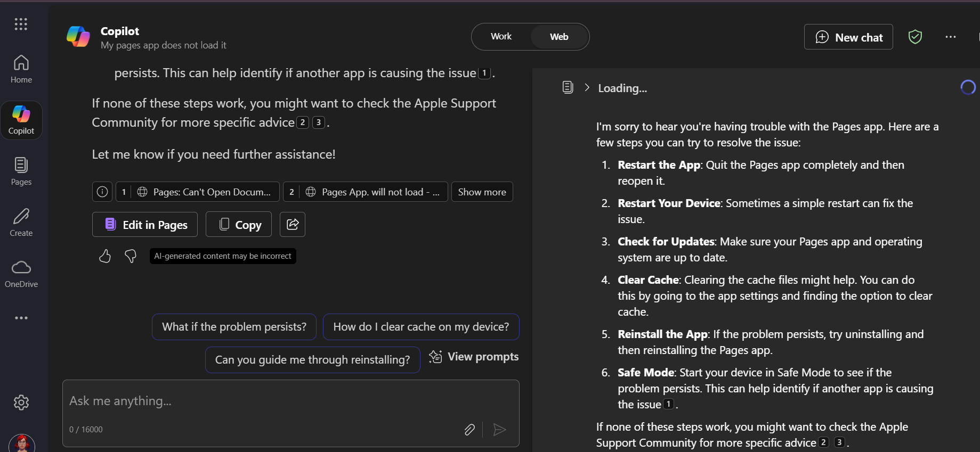Click citation 2 in the page panel
The image size is (980, 452).
[x=824, y=442]
